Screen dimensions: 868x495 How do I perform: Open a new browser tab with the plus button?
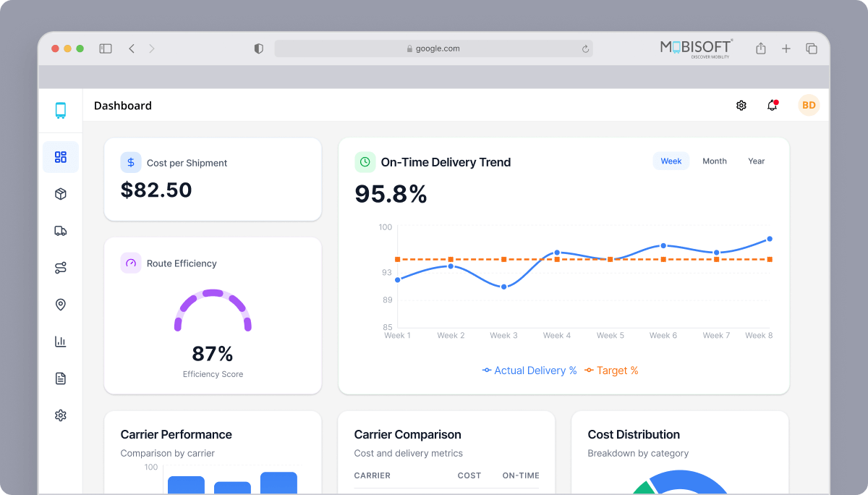[x=786, y=48]
